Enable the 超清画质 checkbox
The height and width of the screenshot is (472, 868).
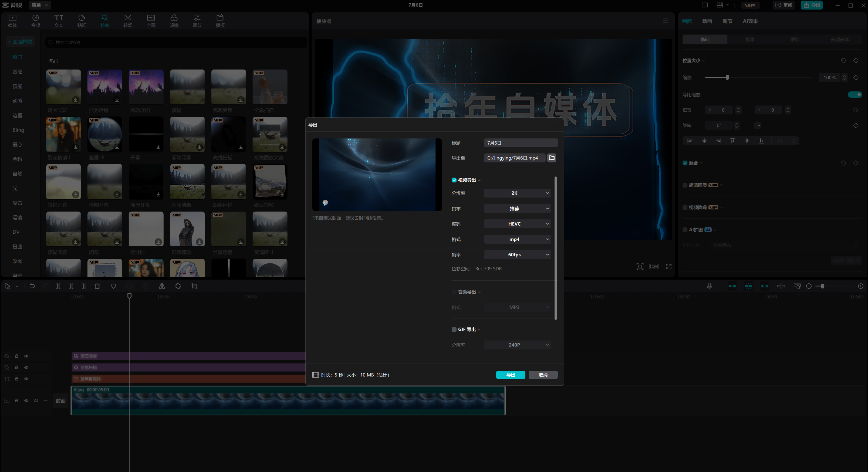(x=685, y=185)
